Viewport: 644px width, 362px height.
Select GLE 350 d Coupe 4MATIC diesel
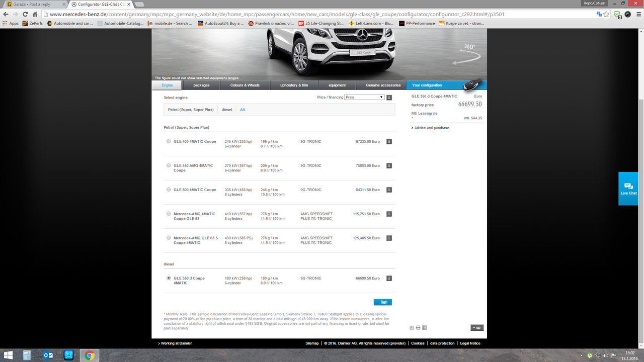coord(169,278)
